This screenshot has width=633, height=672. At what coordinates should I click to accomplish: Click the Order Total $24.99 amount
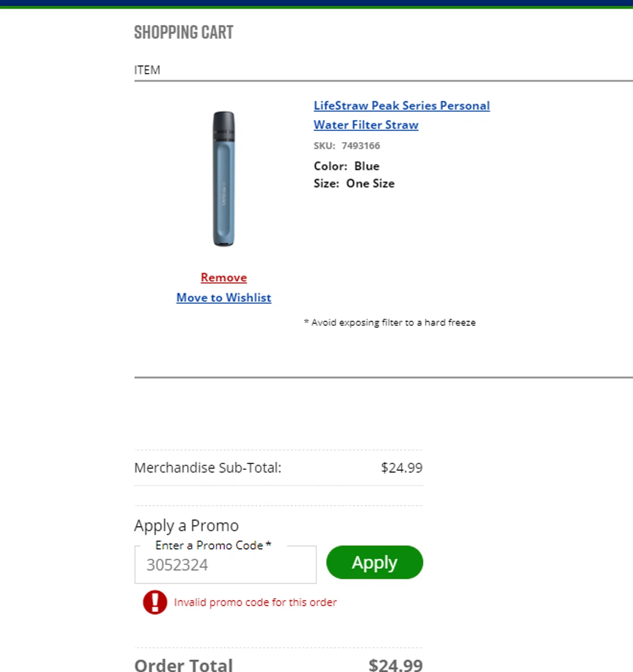point(395,665)
